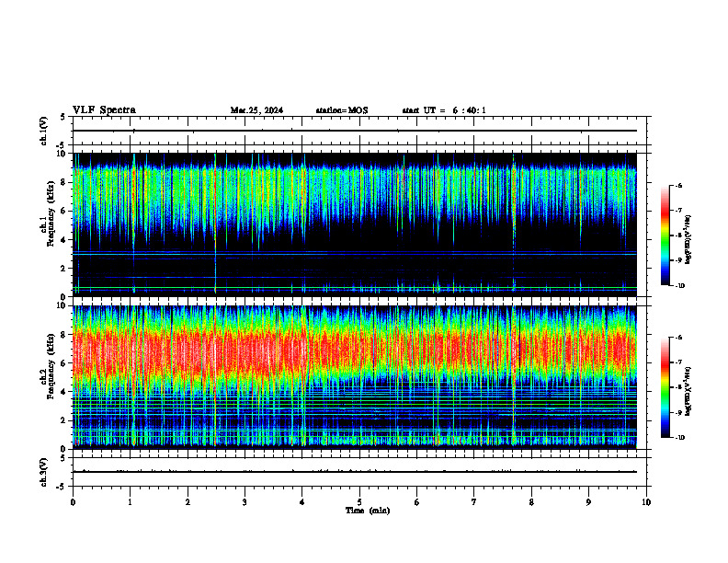Select the ch.1 colorbar log(PSD) label
This screenshot has width=728, height=563.
(x=688, y=239)
